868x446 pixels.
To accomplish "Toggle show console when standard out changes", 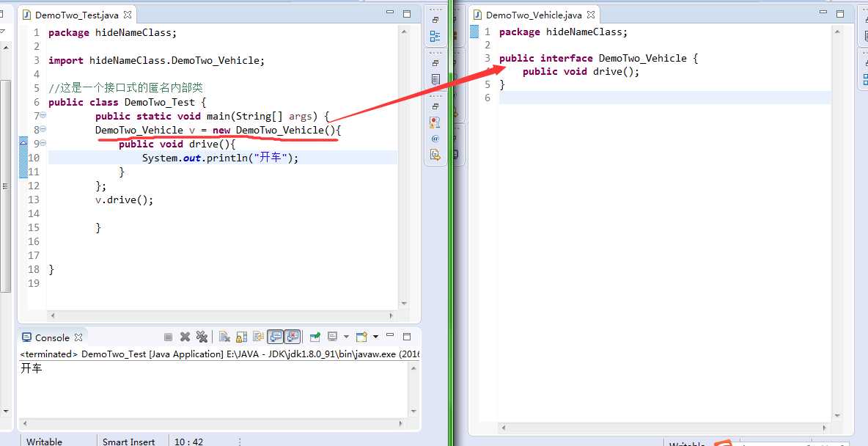I will pyautogui.click(x=275, y=337).
